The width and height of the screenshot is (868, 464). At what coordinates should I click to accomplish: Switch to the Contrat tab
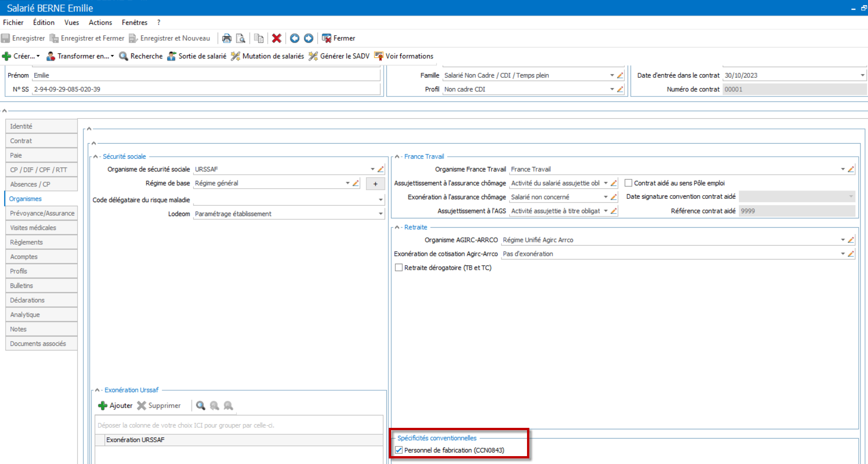click(x=41, y=141)
